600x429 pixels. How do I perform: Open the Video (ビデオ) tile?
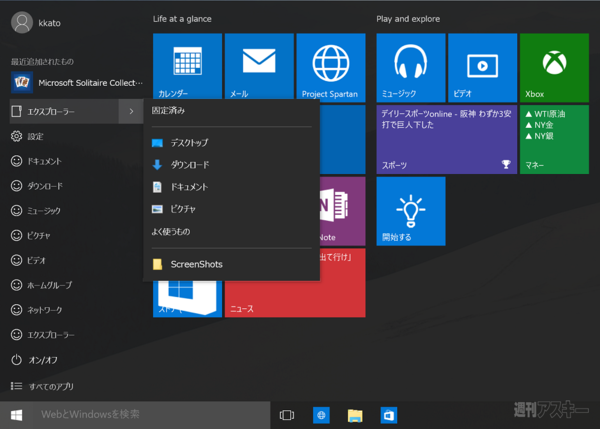[483, 68]
